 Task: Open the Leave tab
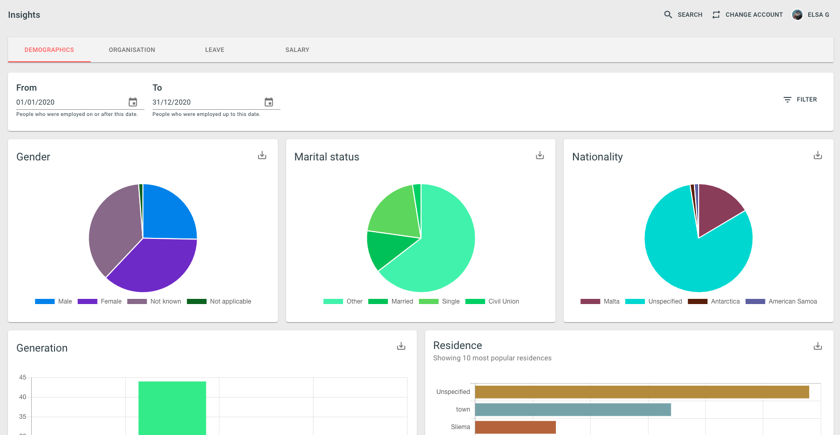coord(214,50)
